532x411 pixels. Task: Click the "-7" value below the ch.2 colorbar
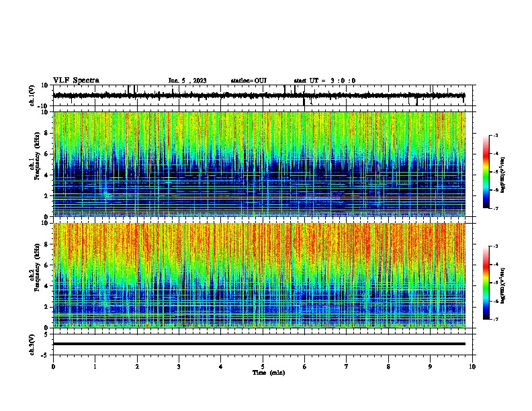(x=496, y=320)
